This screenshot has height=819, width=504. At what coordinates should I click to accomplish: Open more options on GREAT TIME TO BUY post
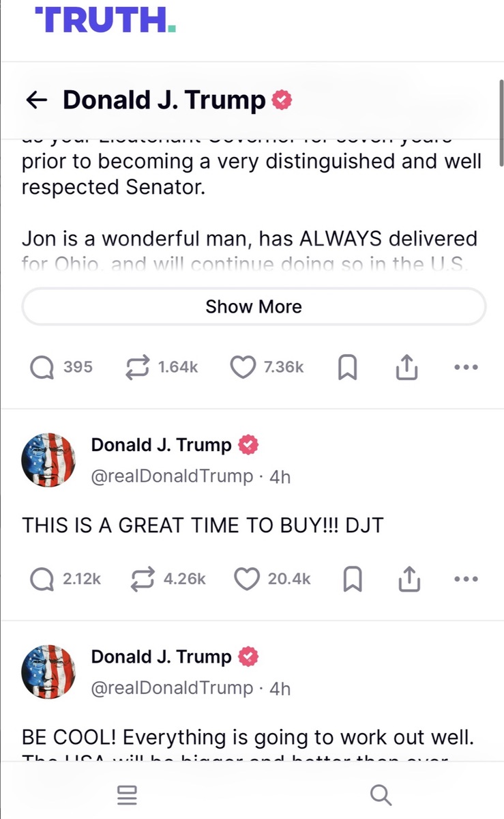466,579
